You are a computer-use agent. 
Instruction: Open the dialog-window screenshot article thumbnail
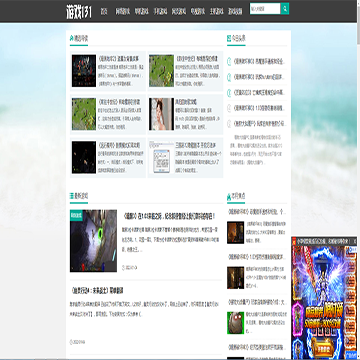(x=161, y=157)
